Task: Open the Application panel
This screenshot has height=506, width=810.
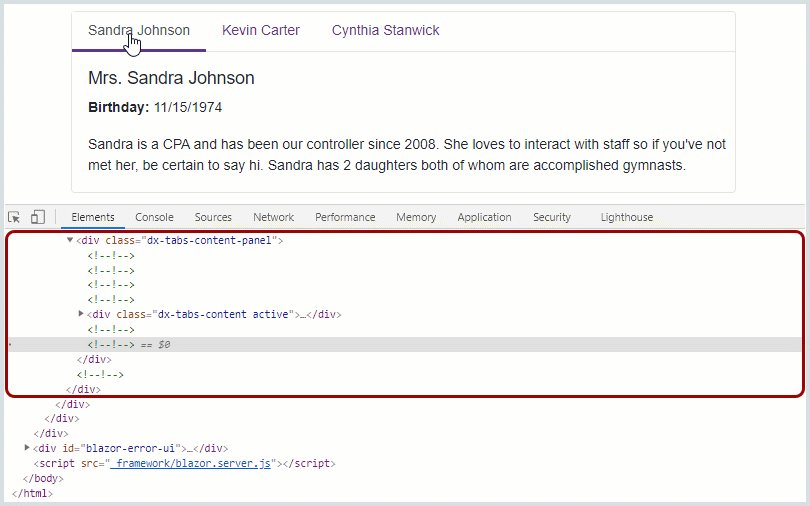Action: (484, 217)
